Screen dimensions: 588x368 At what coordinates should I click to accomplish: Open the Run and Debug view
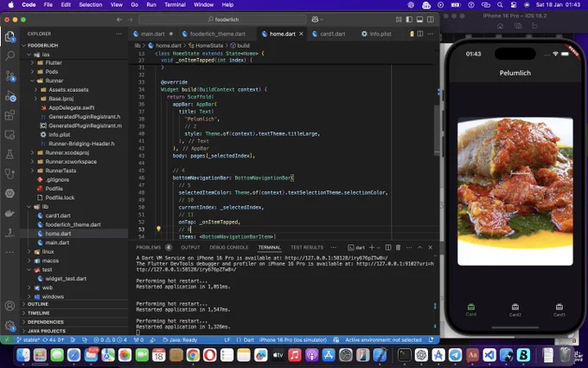(x=10, y=96)
